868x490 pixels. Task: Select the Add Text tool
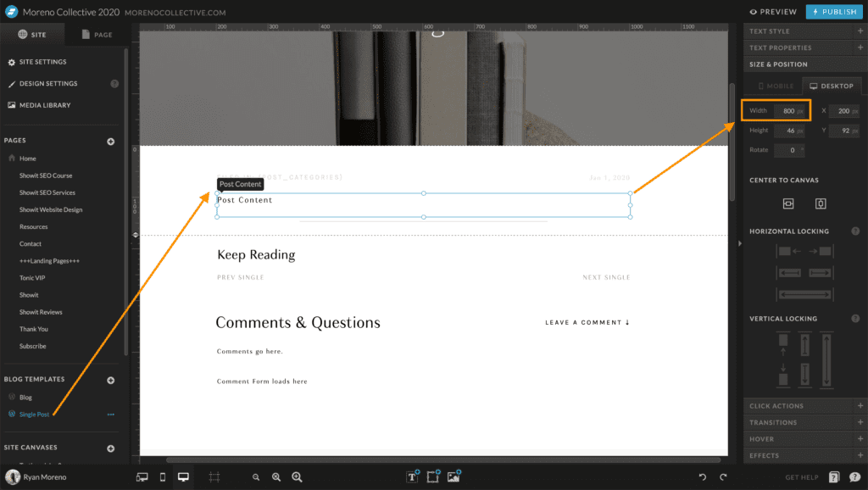coord(412,477)
